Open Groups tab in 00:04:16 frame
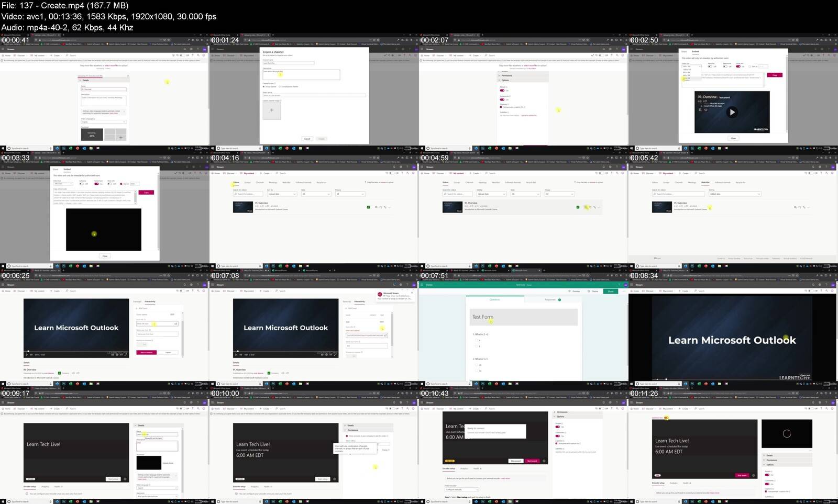838x504 pixels. point(247,182)
